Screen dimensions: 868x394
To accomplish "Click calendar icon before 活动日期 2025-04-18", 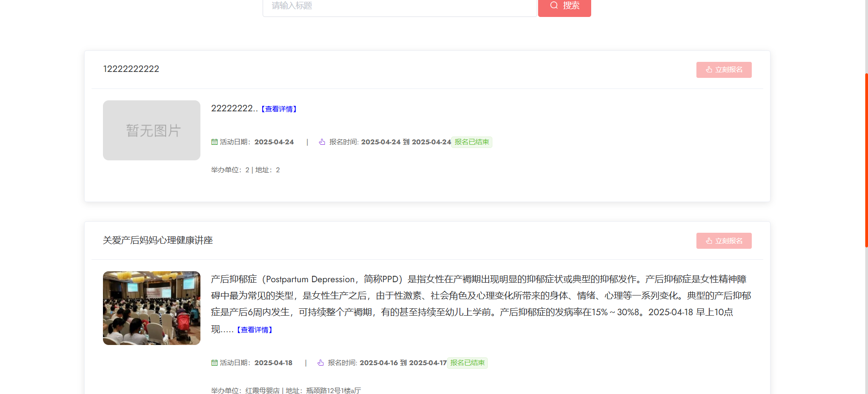I will (x=214, y=363).
